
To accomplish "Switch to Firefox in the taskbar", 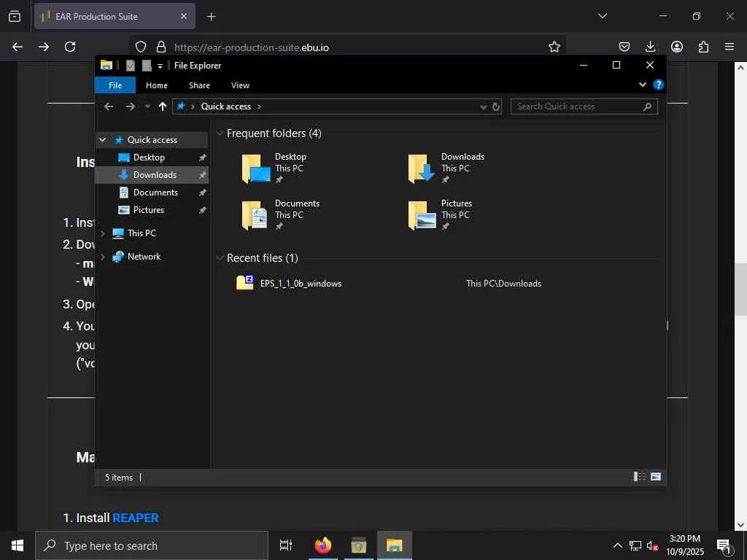I will 323,545.
